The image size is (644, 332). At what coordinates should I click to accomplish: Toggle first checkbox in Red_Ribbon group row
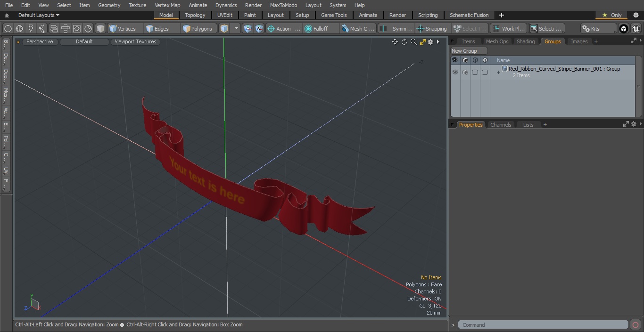(475, 72)
